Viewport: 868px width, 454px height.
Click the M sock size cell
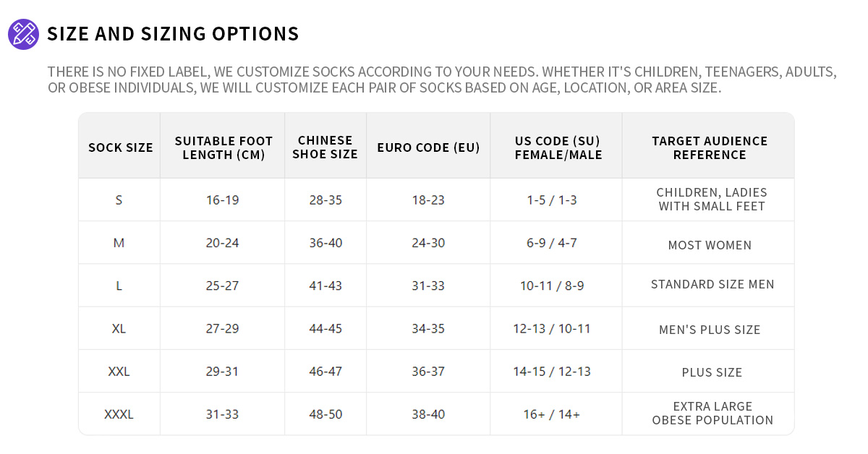point(119,243)
